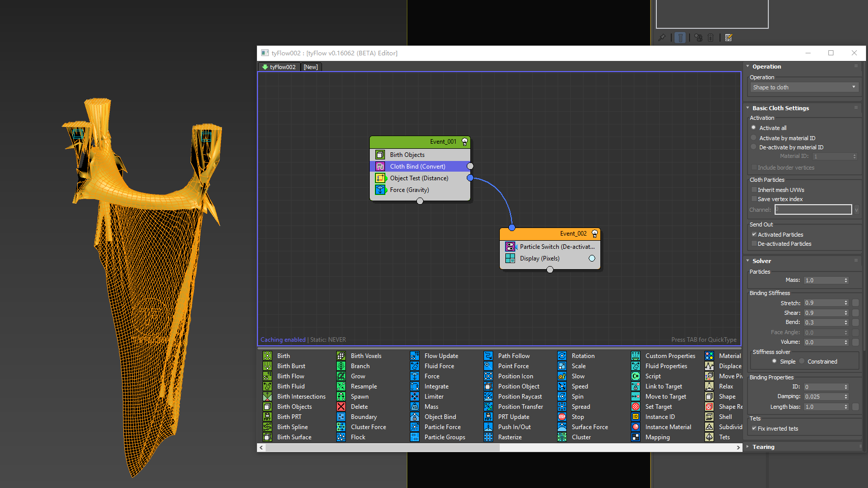Screen dimensions: 868x488
Task: Select Activate all radio button
Action: 754,128
